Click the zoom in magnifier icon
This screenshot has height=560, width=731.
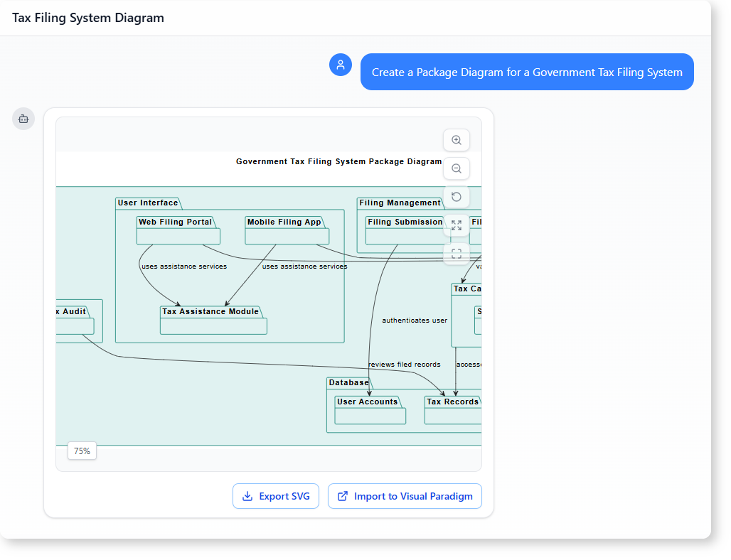(x=457, y=141)
